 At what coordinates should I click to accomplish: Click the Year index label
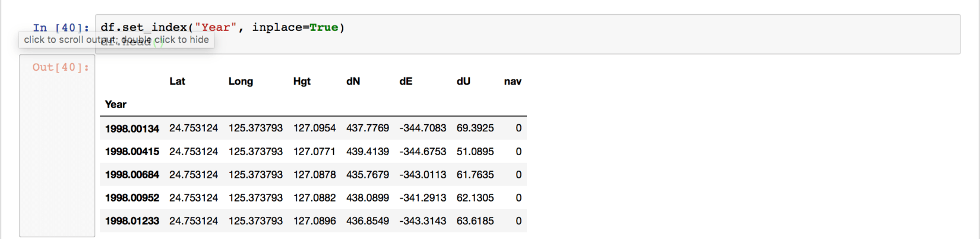click(x=115, y=105)
